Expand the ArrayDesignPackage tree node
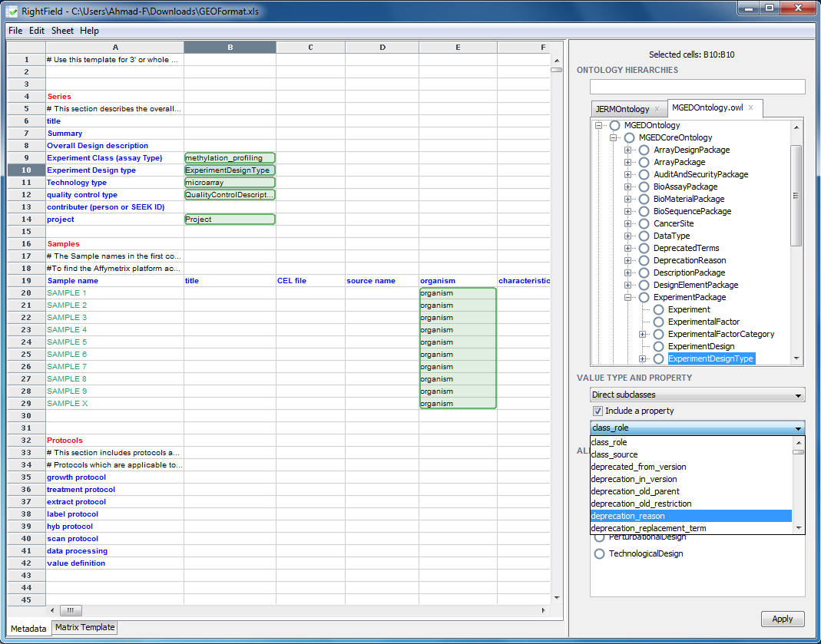The height and width of the screenshot is (644, 821). 628,150
